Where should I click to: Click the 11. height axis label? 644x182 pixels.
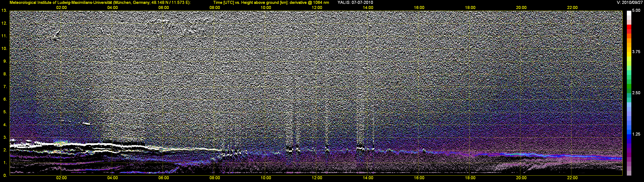pos(4,36)
